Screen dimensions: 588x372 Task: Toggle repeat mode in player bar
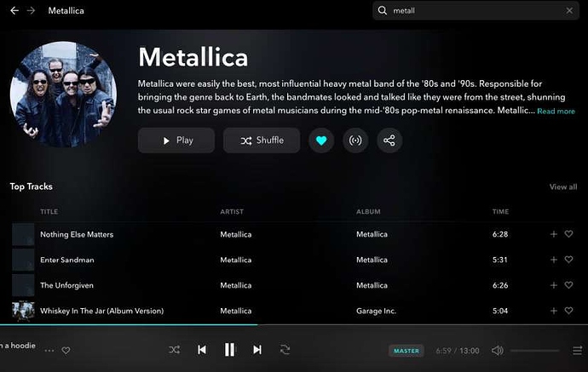point(285,350)
